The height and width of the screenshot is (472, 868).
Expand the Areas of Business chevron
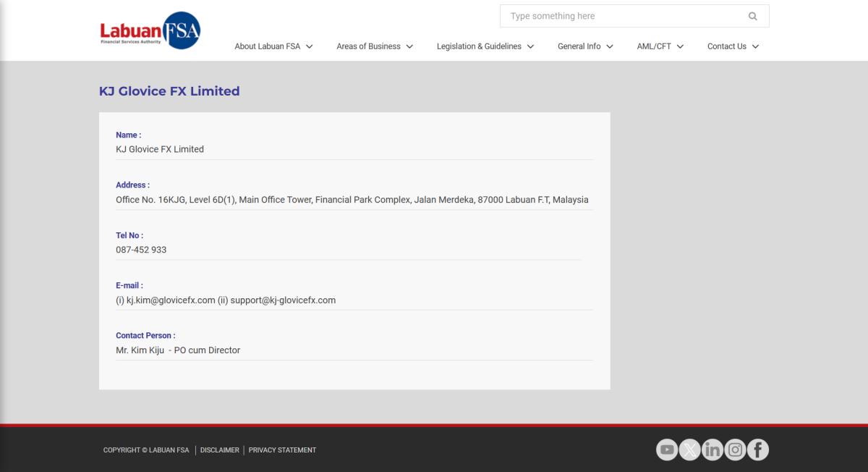coord(409,46)
